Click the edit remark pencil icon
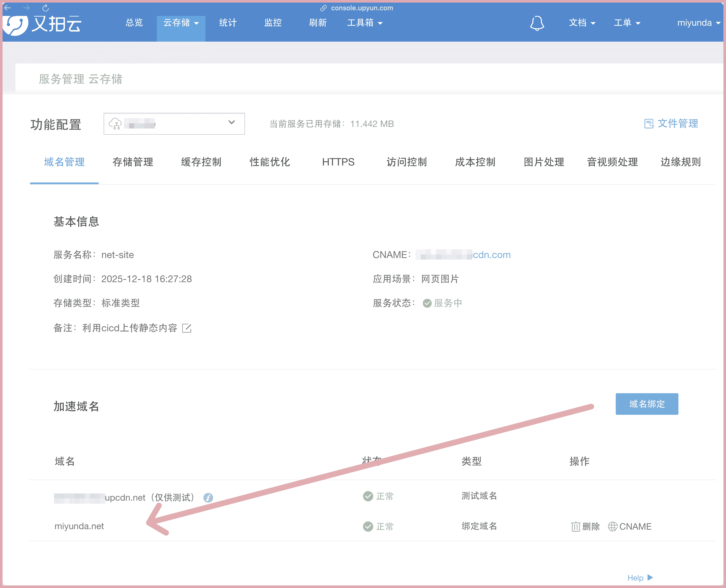Viewport: 726px width, 588px height. pyautogui.click(x=187, y=328)
